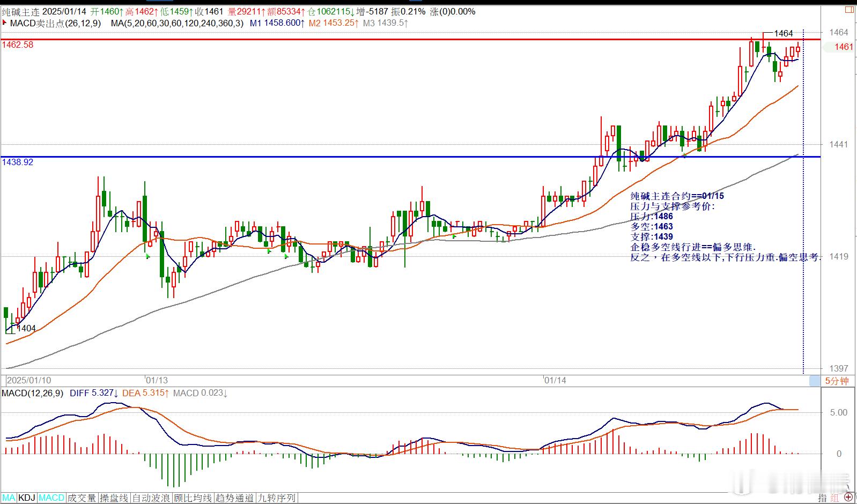
Task: Click the 纯碱主连 contract name
Action: click(20, 11)
